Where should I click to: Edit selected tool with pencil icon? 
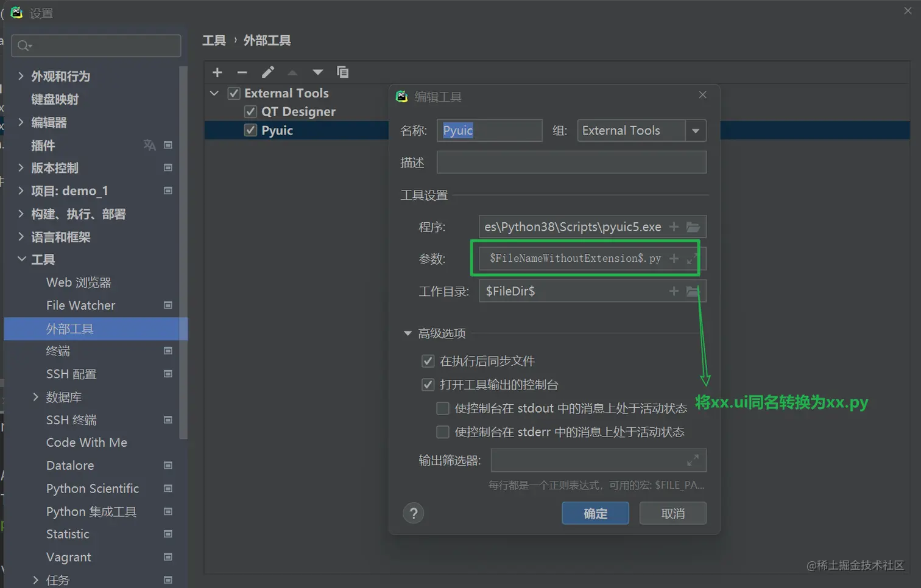coord(267,72)
